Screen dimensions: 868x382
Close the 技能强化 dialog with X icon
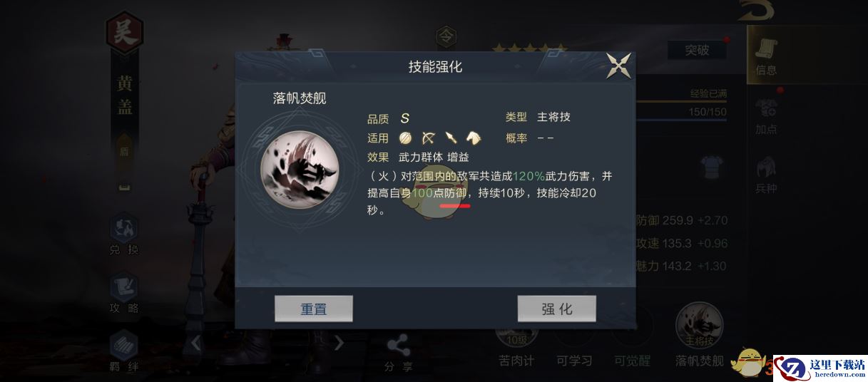[x=618, y=66]
